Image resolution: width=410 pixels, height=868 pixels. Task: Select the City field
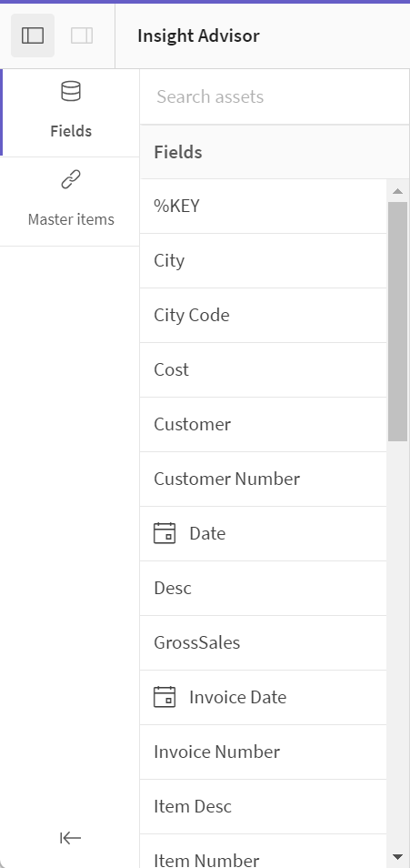click(x=264, y=261)
